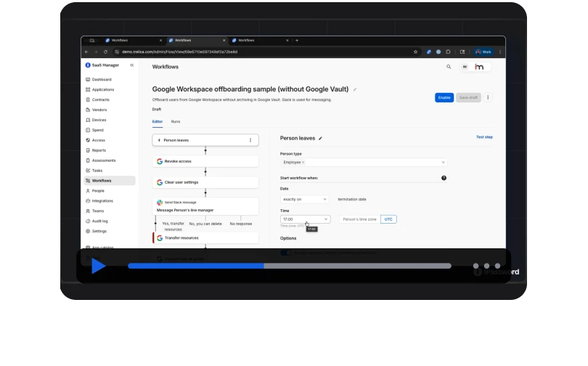Screen dimensions: 588x366
Task: Open the browser three-dot menu
Action: point(500,52)
